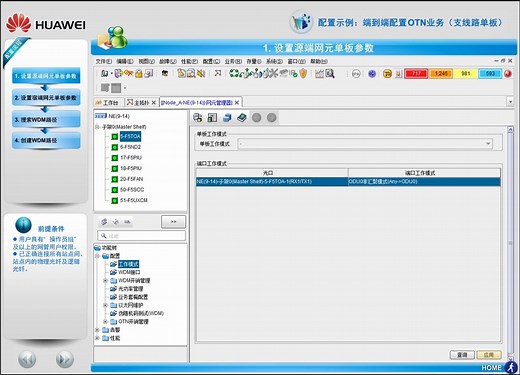
Task: Open the 编辑 menu
Action: click(125, 61)
